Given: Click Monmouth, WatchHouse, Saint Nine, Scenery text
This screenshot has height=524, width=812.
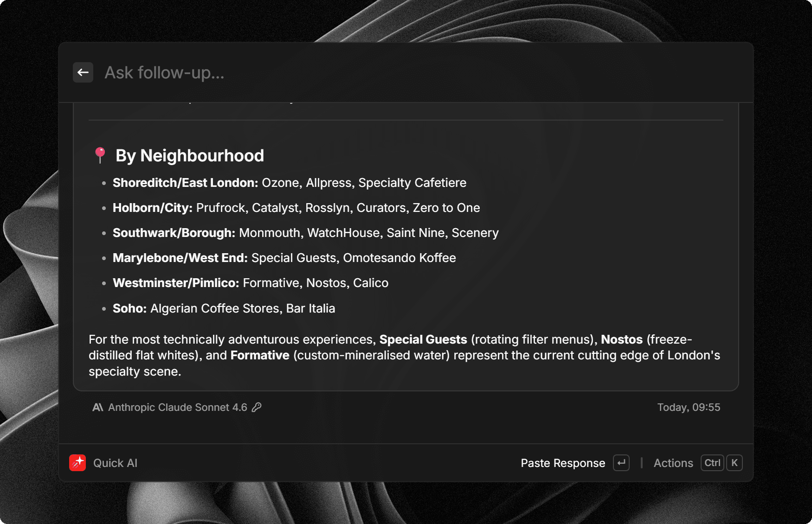Looking at the screenshot, I should tap(369, 233).
